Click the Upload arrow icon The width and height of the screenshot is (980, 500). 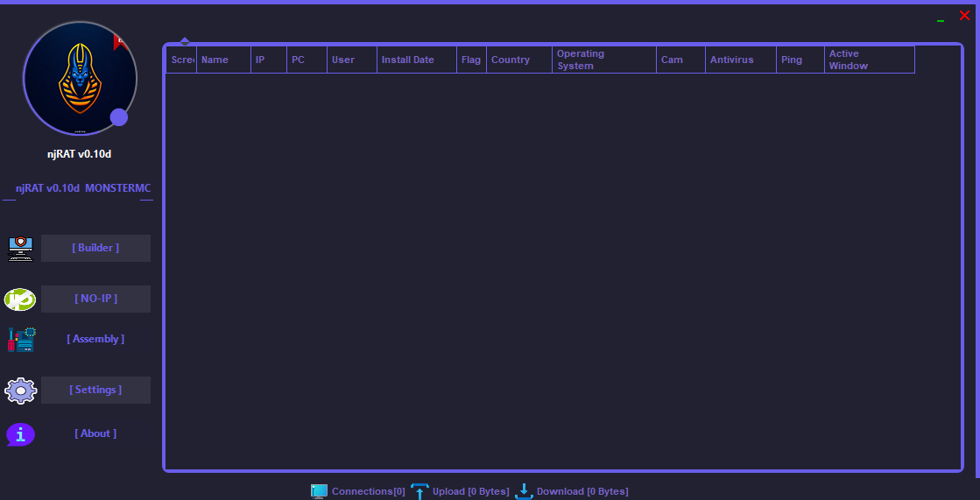pos(419,491)
